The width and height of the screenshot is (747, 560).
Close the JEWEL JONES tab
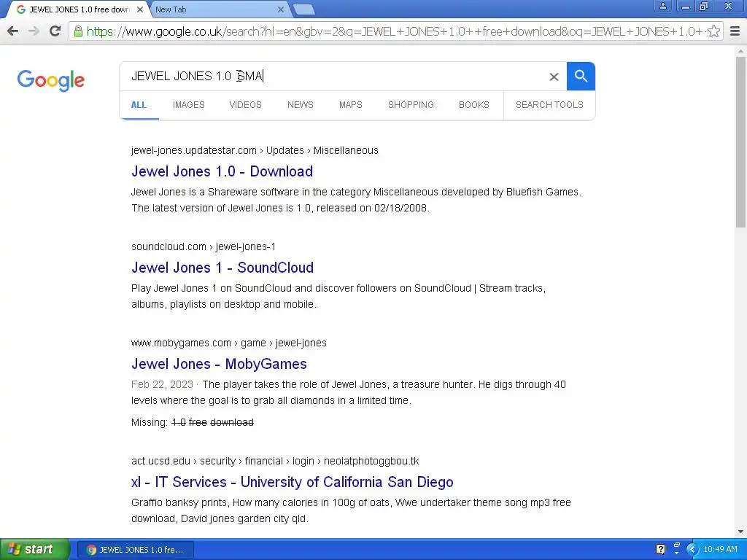[140, 9]
